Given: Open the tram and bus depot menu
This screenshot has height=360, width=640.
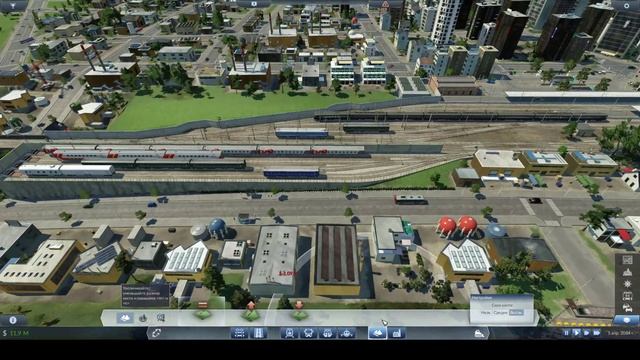Looking at the screenshot, I should 327,333.
